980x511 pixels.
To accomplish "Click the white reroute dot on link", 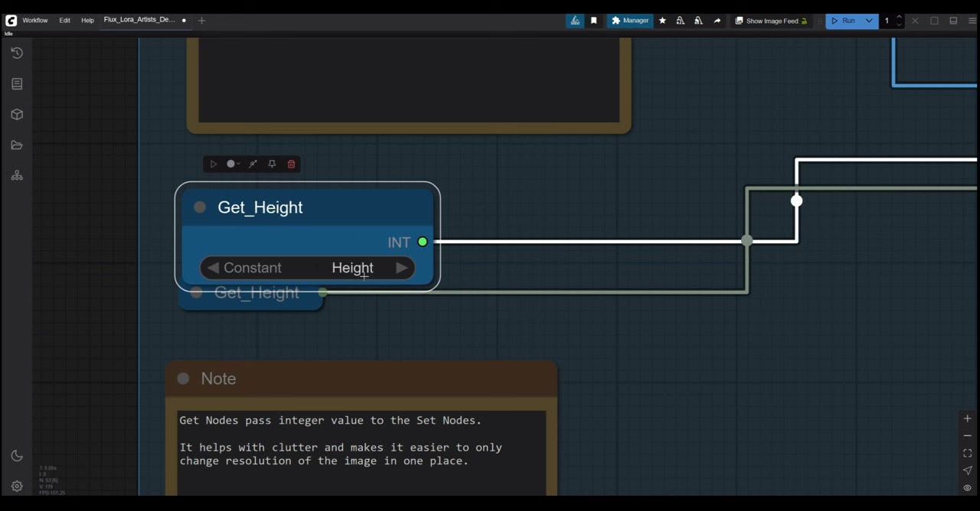I will (x=797, y=200).
